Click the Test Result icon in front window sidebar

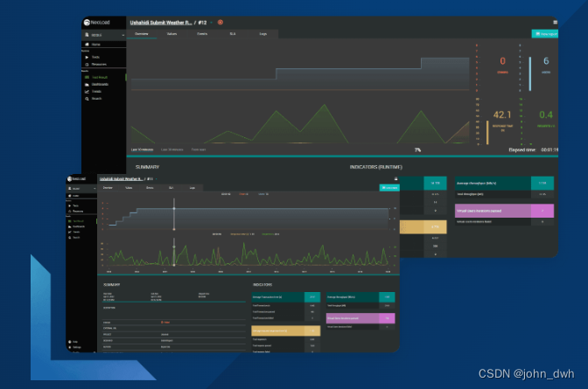(x=70, y=221)
